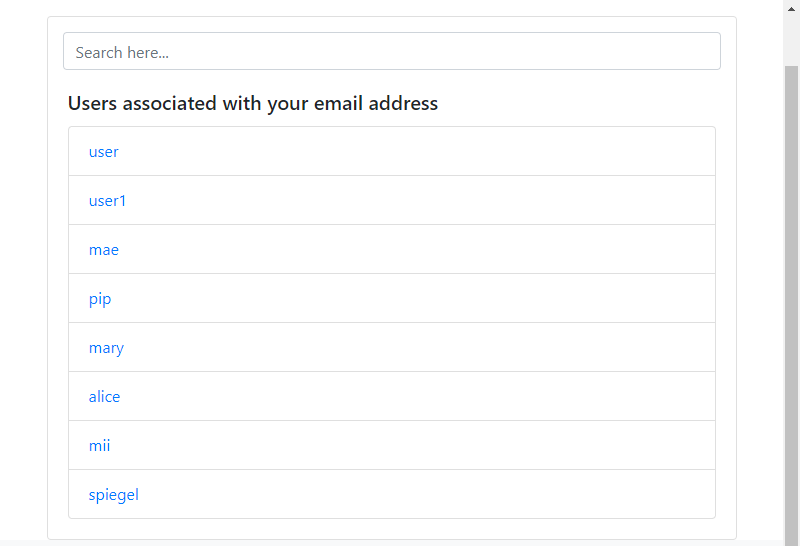The height and width of the screenshot is (546, 800).
Task: Click the list row containing 'user'
Action: 400,152
